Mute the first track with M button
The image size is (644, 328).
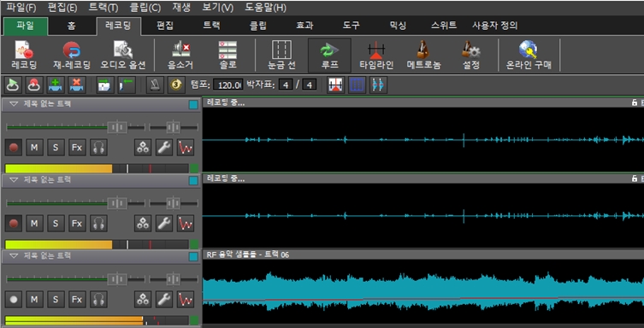click(x=34, y=148)
